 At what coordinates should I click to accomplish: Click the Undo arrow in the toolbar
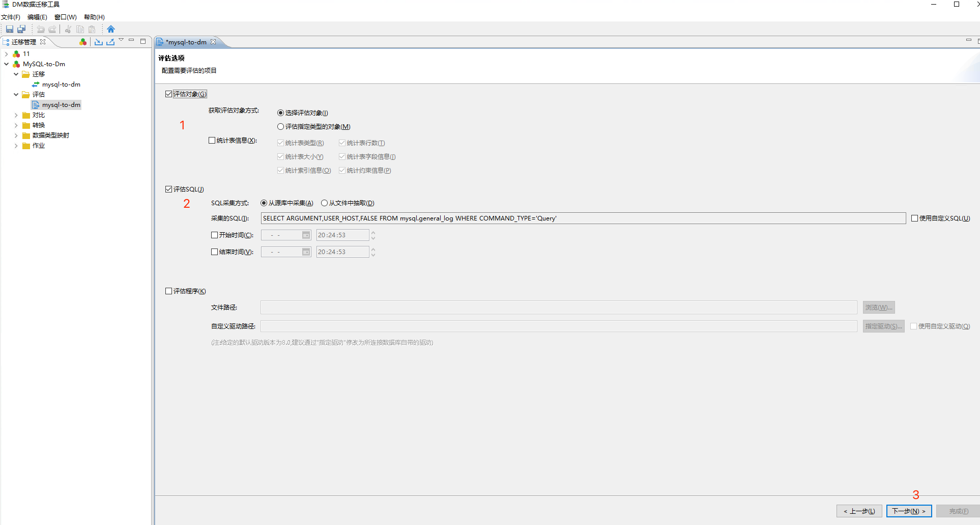click(41, 29)
